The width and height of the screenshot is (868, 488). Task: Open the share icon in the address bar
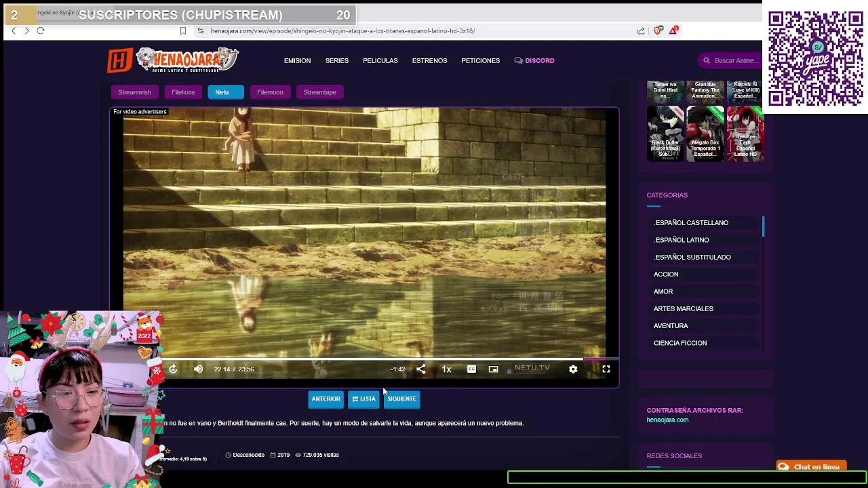coord(641,30)
